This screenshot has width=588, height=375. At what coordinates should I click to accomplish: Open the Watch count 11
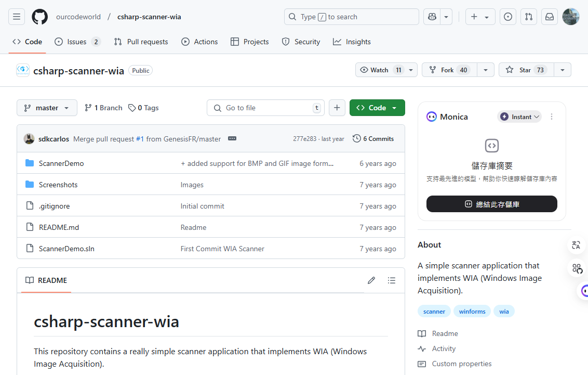398,70
